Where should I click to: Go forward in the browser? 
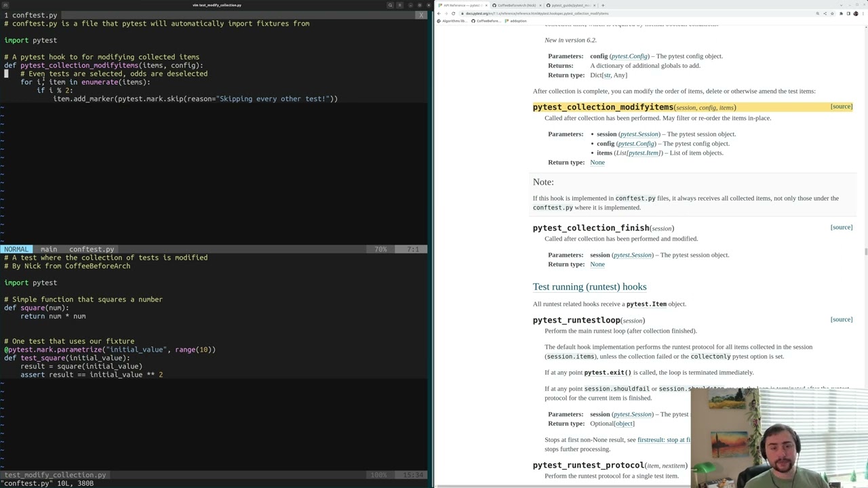click(x=446, y=14)
